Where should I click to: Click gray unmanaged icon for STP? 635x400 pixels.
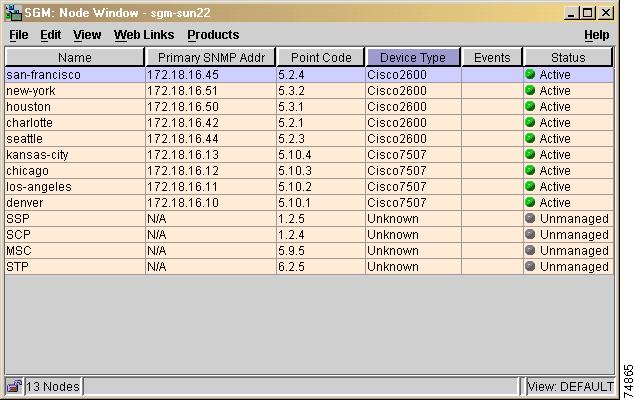pos(530,266)
